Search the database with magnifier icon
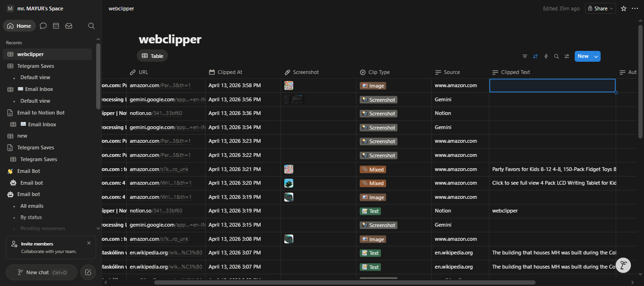This screenshot has width=644, height=286. [x=556, y=57]
